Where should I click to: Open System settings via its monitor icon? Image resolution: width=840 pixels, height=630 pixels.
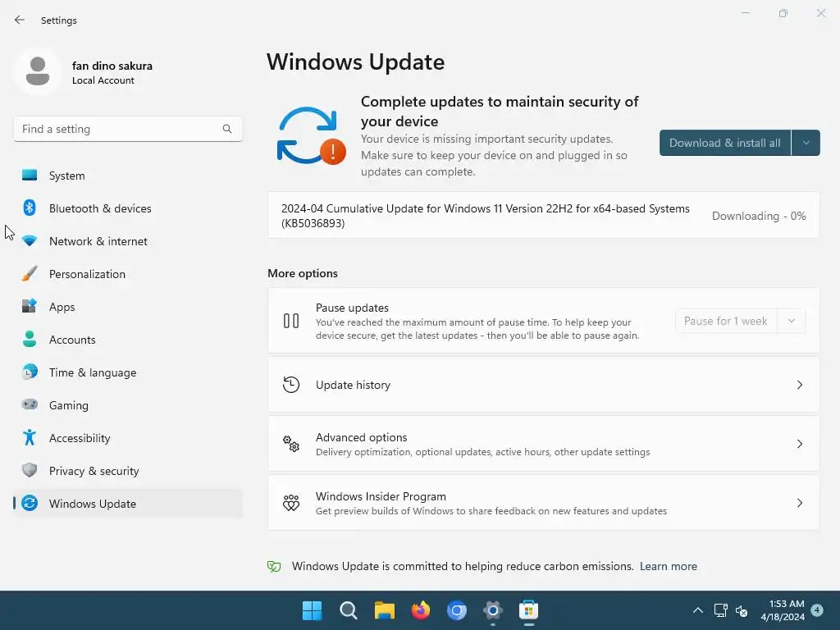click(30, 176)
